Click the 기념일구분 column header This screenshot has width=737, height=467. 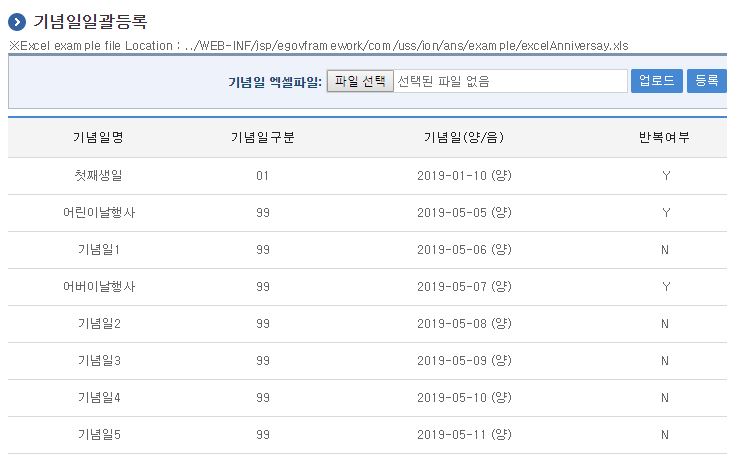(x=262, y=138)
